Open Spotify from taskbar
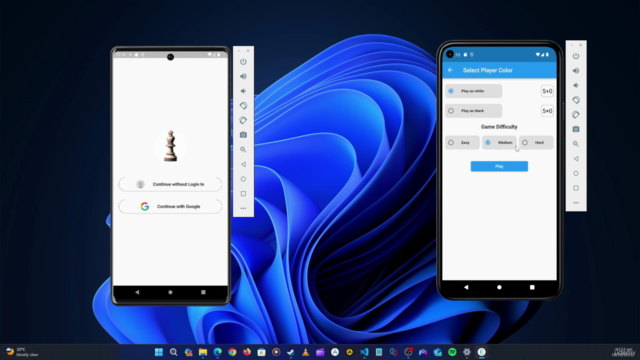 452,352
